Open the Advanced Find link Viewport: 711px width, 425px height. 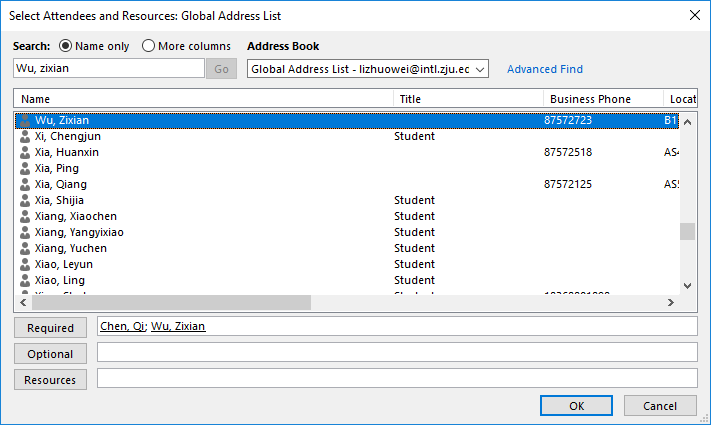[545, 69]
